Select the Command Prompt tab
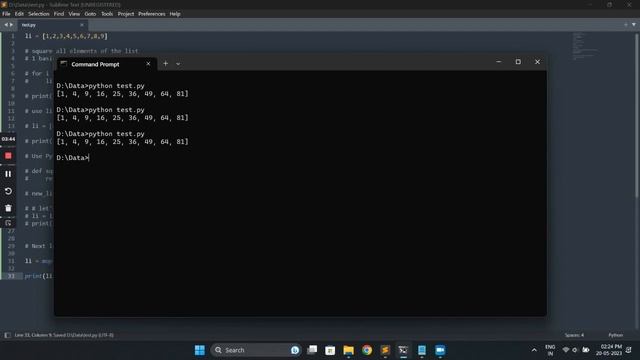 pyautogui.click(x=106, y=64)
